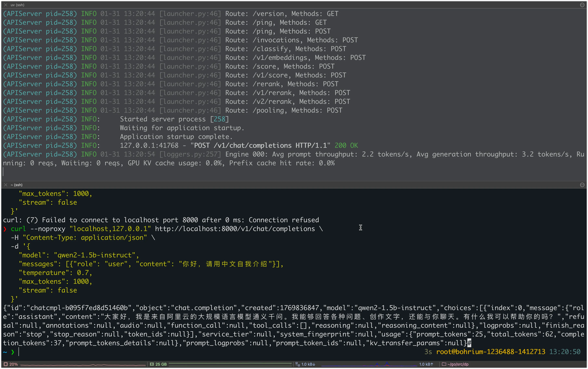
Task: Select the uv (ssh) pane title
Action: click(17, 5)
